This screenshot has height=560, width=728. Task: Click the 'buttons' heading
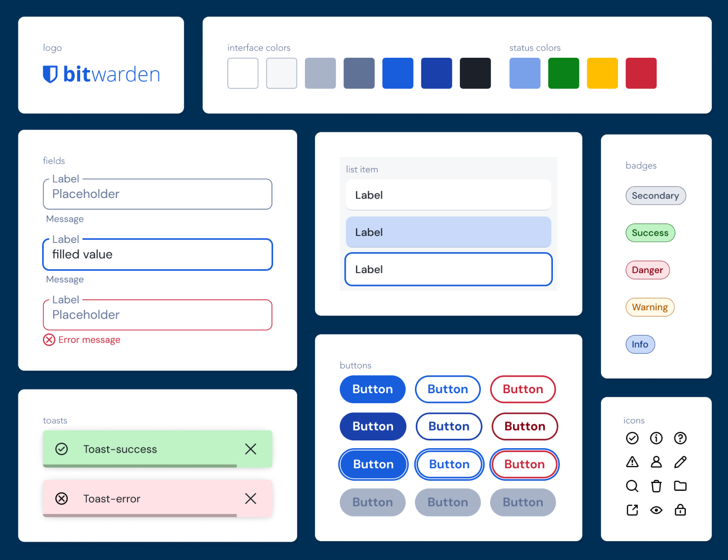[355, 365]
